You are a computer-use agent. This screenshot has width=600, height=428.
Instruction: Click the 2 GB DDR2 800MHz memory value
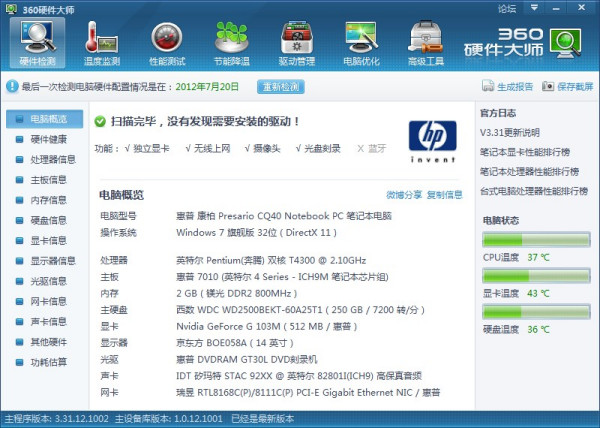236,293
